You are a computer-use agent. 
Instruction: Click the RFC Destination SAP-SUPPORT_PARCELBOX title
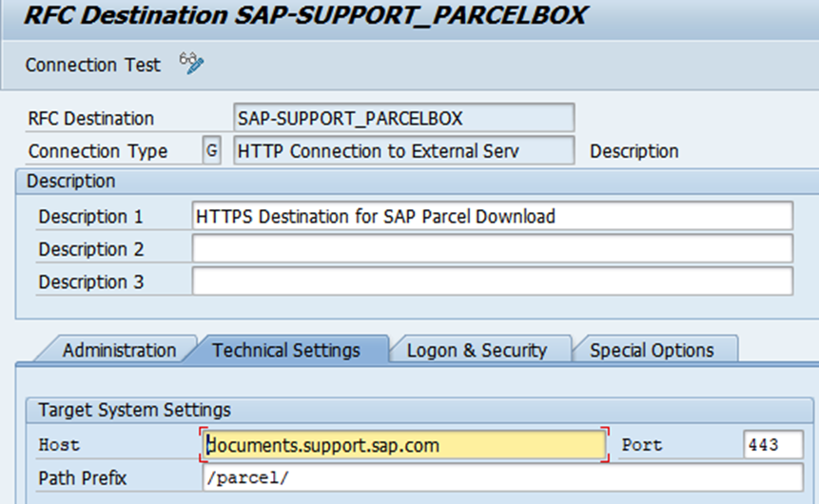(305, 15)
